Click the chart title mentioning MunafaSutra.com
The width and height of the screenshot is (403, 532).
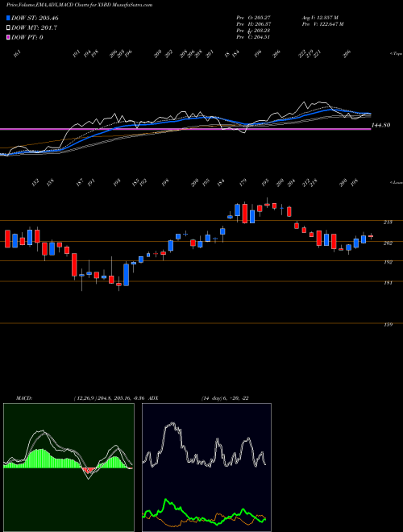click(x=79, y=5)
